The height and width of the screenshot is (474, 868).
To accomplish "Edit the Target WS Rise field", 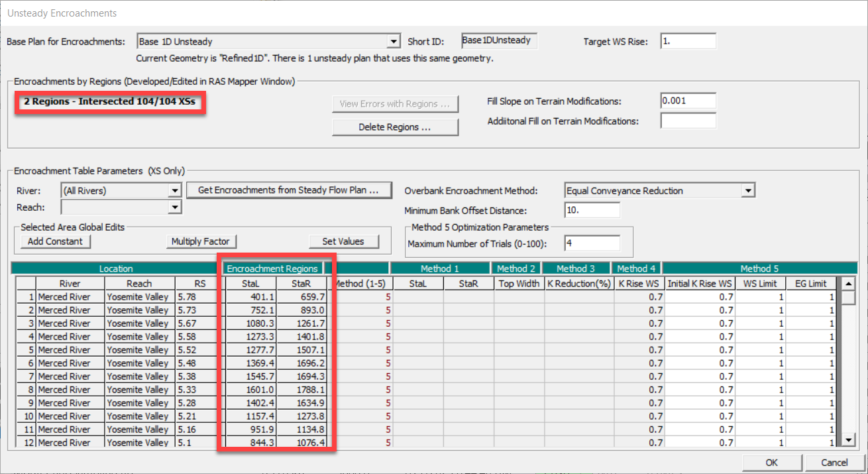I will coord(687,41).
